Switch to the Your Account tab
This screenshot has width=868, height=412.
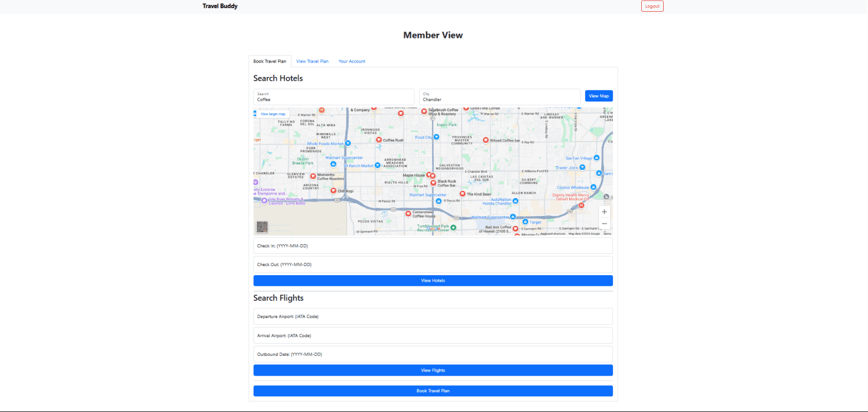pos(352,61)
